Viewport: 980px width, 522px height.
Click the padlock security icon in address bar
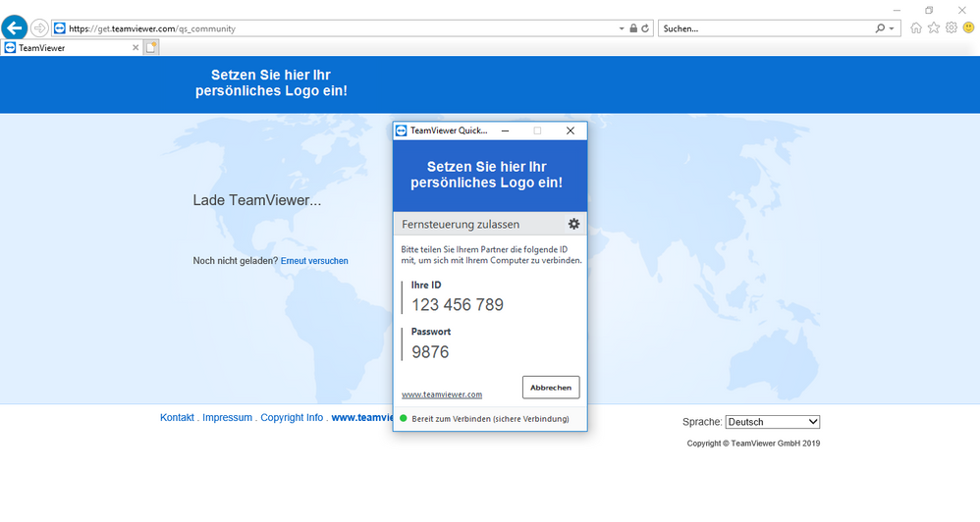tap(633, 28)
